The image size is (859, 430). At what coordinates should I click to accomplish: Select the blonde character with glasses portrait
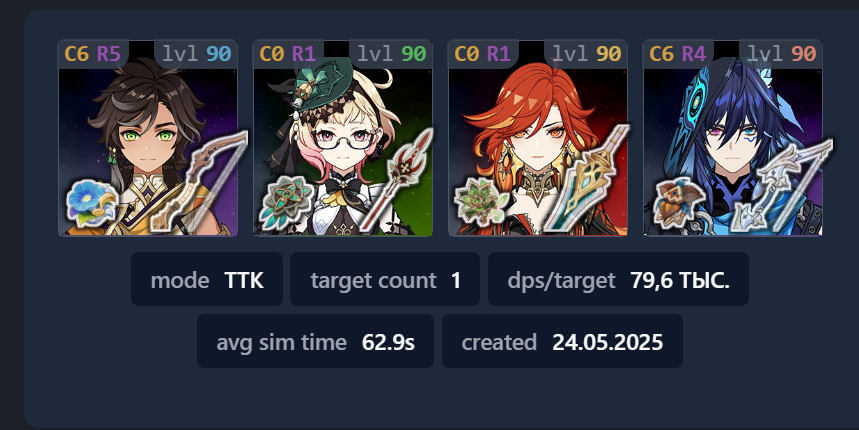tap(343, 138)
